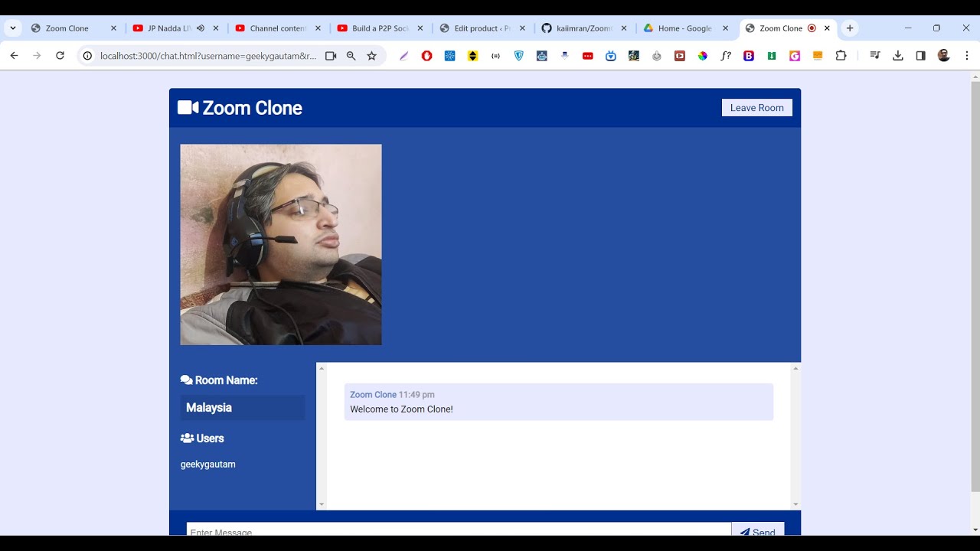Screen dimensions: 980x551
Task: Bookmark this page with star icon
Action: [x=372, y=56]
